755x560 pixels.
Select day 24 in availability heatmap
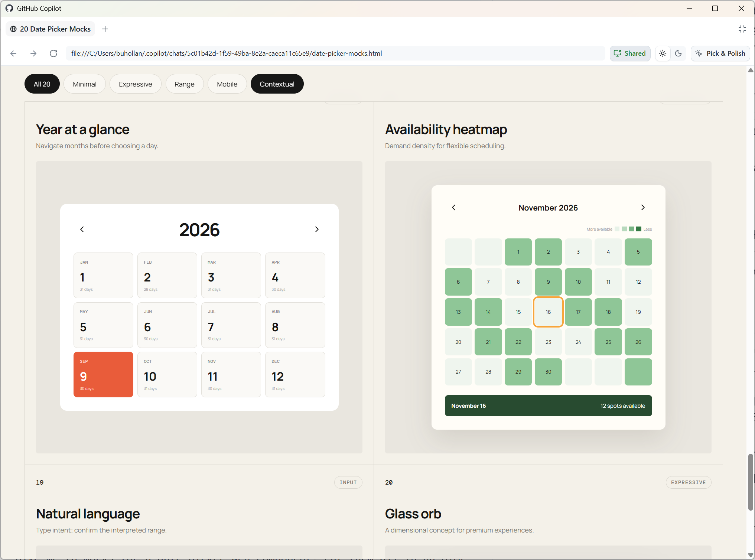578,342
